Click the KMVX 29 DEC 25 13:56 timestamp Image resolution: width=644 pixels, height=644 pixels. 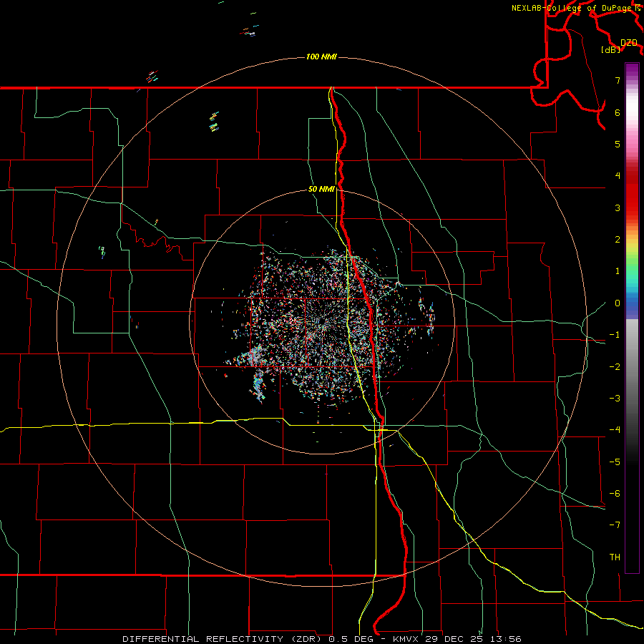tap(457, 639)
